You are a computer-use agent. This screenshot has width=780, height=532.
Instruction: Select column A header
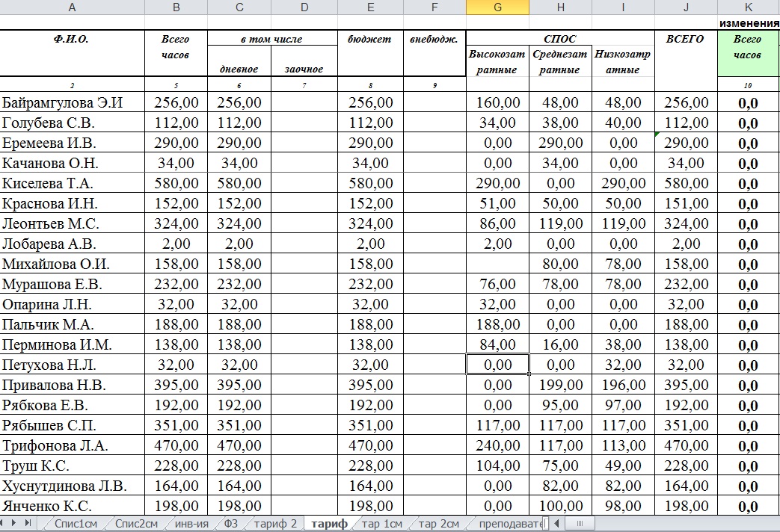click(x=72, y=7)
